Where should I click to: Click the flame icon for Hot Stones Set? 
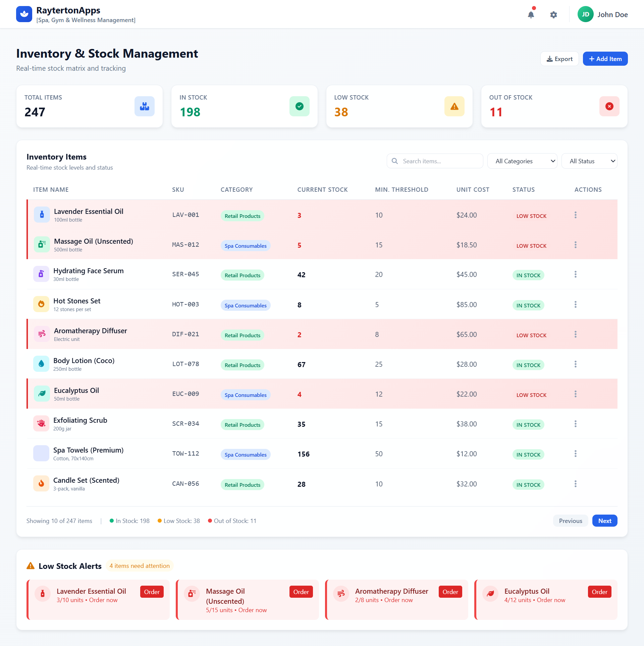pos(41,304)
